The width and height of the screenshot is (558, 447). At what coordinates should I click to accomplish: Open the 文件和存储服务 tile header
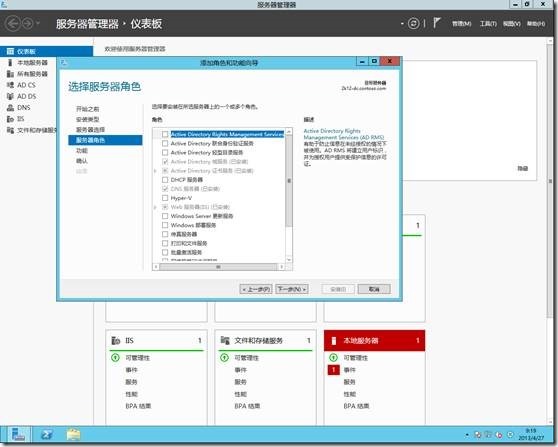[265, 341]
